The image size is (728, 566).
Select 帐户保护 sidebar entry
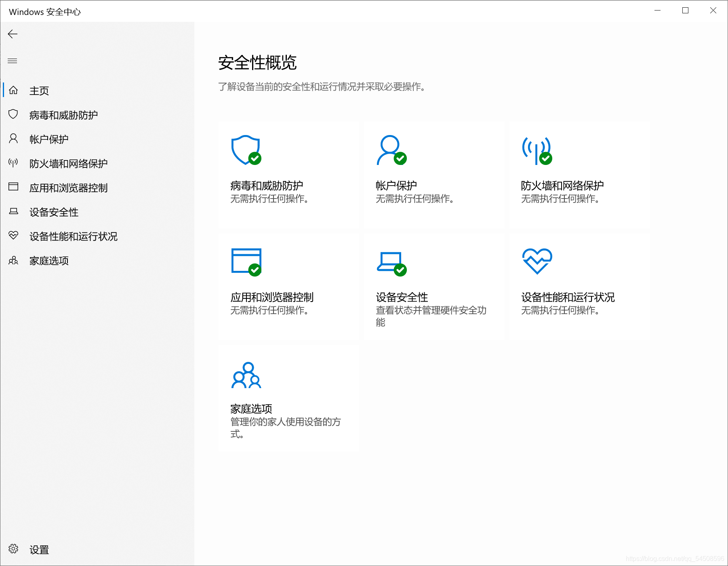(x=49, y=139)
